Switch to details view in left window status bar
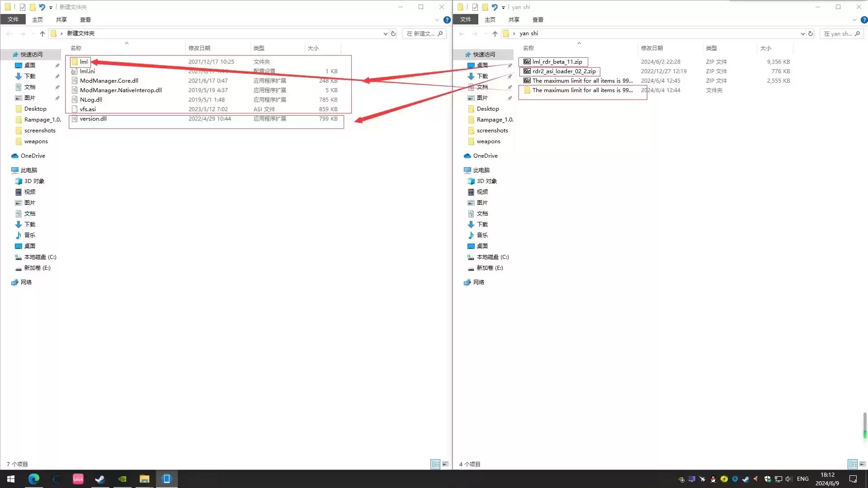Screen dimensions: 868x488 [x=435, y=464]
